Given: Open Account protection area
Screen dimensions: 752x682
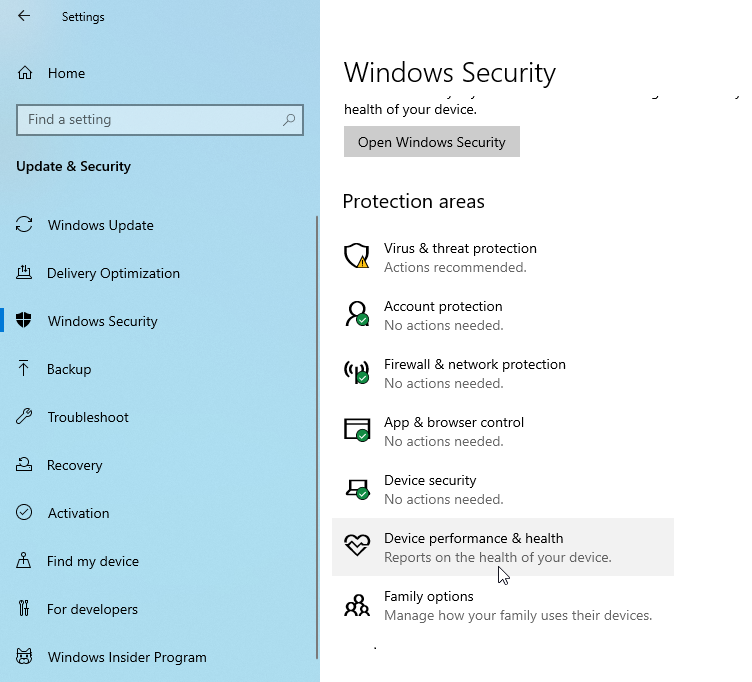Looking at the screenshot, I should coord(503,315).
